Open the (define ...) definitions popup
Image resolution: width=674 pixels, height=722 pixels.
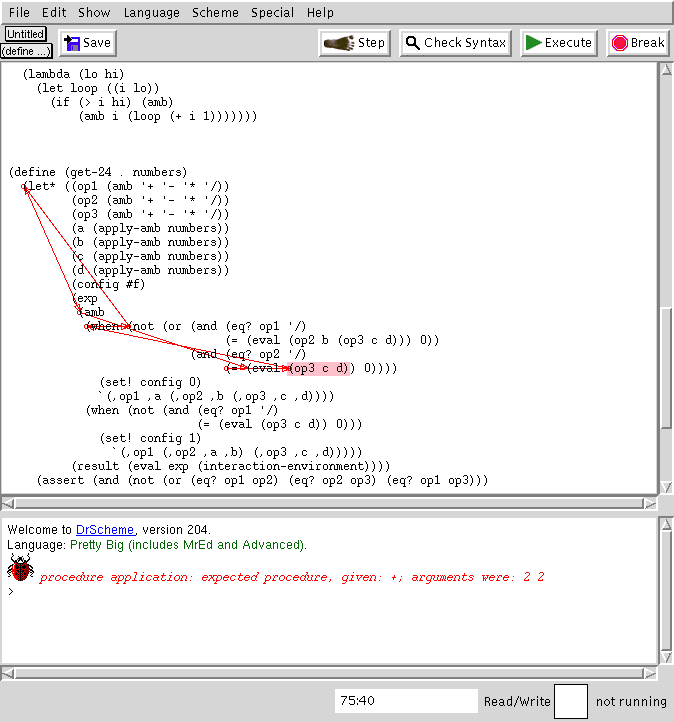pyautogui.click(x=26, y=50)
